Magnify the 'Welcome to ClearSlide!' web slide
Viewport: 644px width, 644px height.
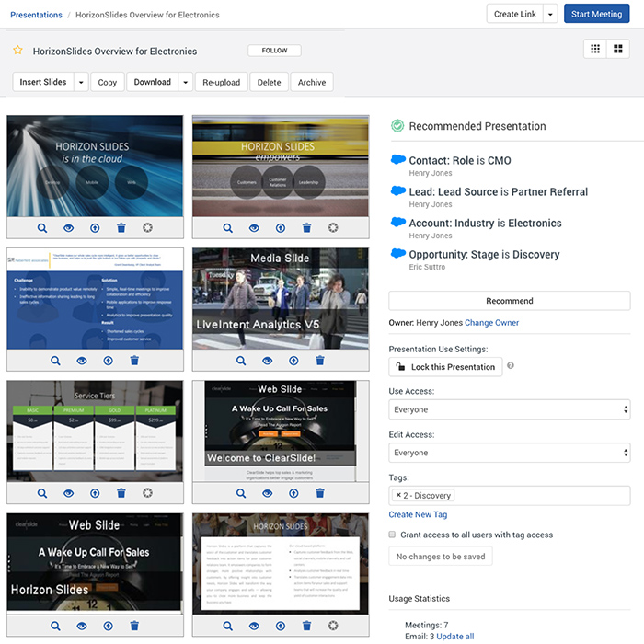click(x=241, y=493)
